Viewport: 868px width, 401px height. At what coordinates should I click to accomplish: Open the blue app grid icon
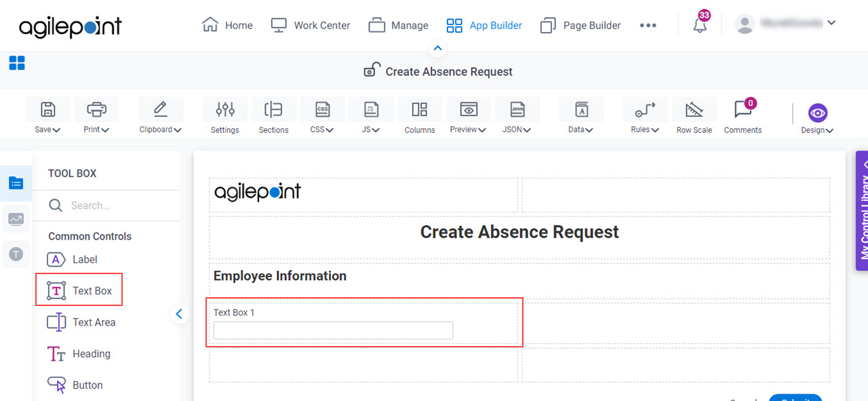(17, 63)
